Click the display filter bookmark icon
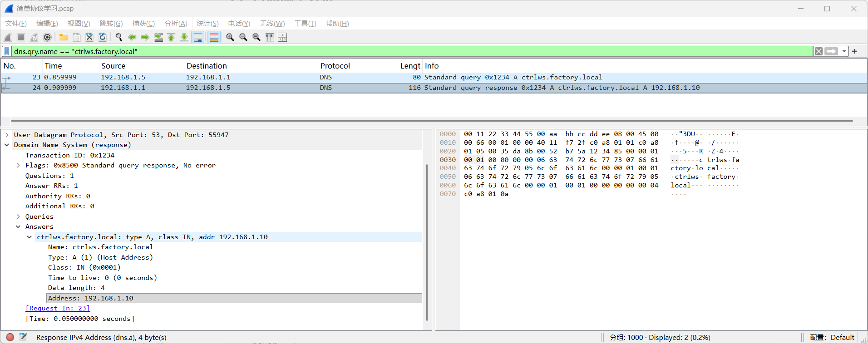 coord(7,51)
